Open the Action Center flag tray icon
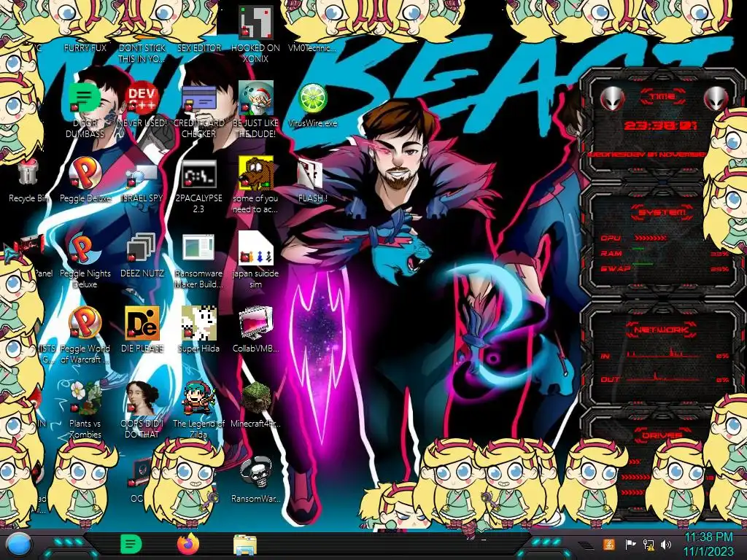Image resolution: width=747 pixels, height=560 pixels. tap(630, 544)
